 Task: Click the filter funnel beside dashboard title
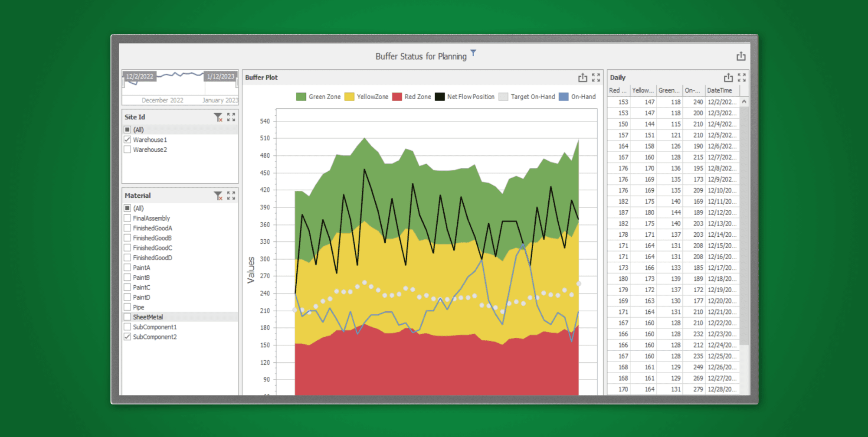pos(473,53)
